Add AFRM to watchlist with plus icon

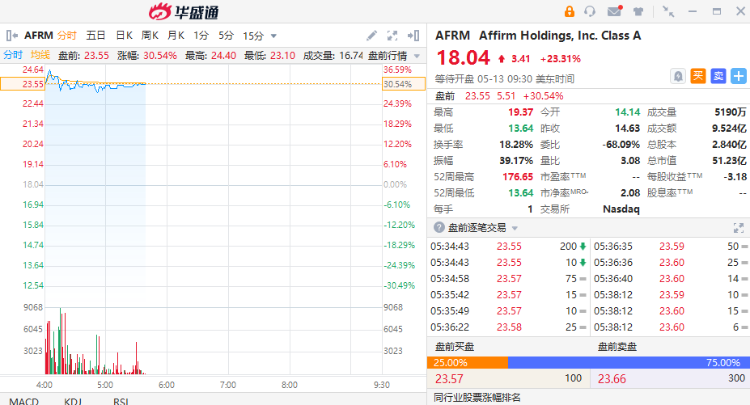[738, 75]
